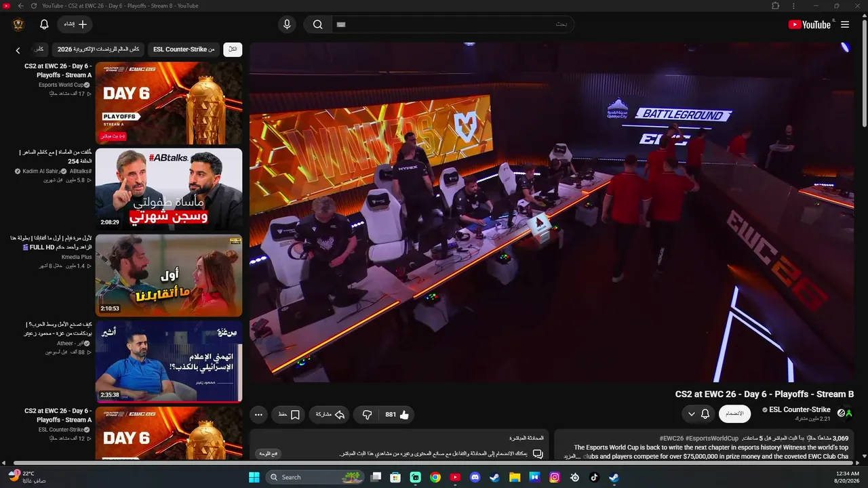The image size is (868, 488).
Task: Open the account avatar menu
Action: pos(18,24)
